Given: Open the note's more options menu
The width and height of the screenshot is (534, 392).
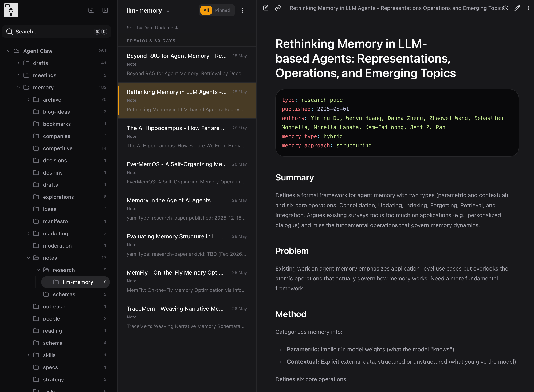Looking at the screenshot, I should pos(528,8).
